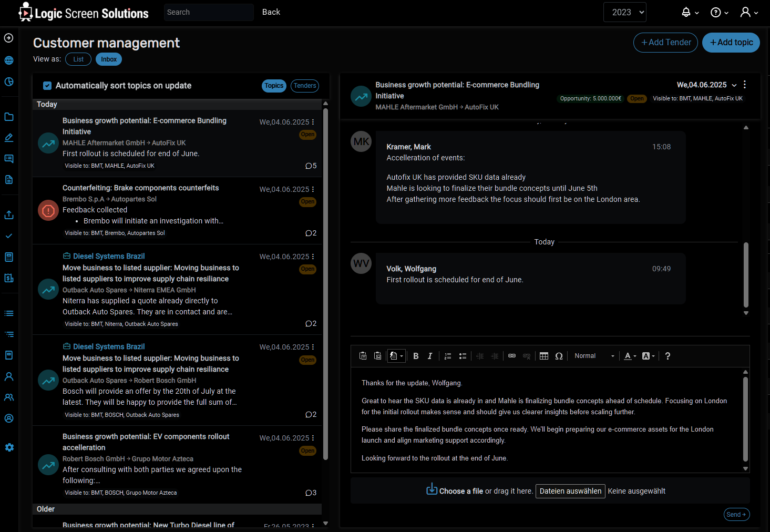The width and height of the screenshot is (770, 532).
Task: Click the Diesel Systems Brazil link for Niterra
Action: pyautogui.click(x=109, y=257)
